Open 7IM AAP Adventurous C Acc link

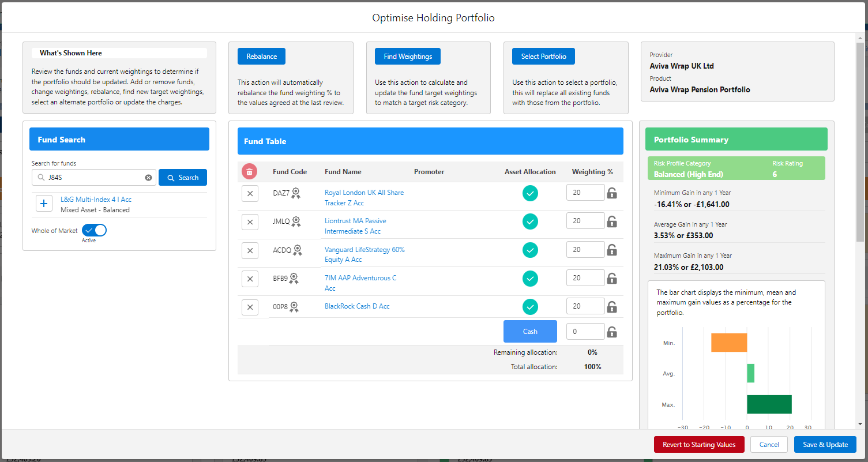tap(360, 283)
